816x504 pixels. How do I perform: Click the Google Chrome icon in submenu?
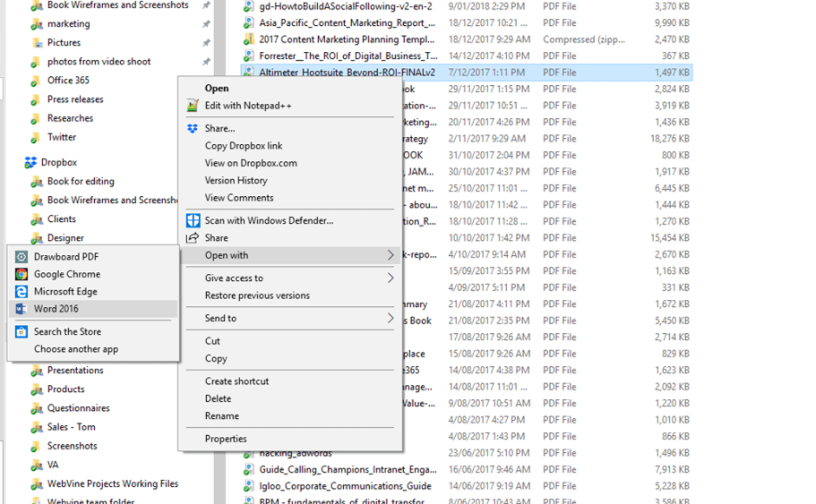pos(21,274)
